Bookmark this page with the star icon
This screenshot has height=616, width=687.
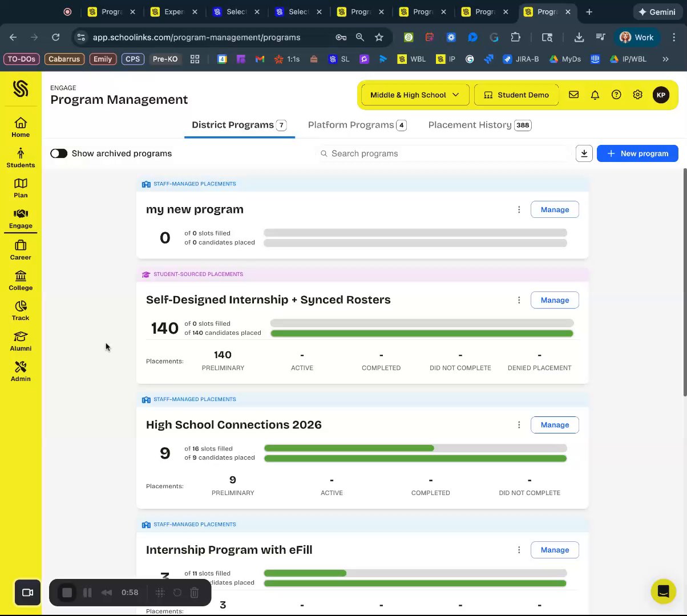(x=379, y=37)
